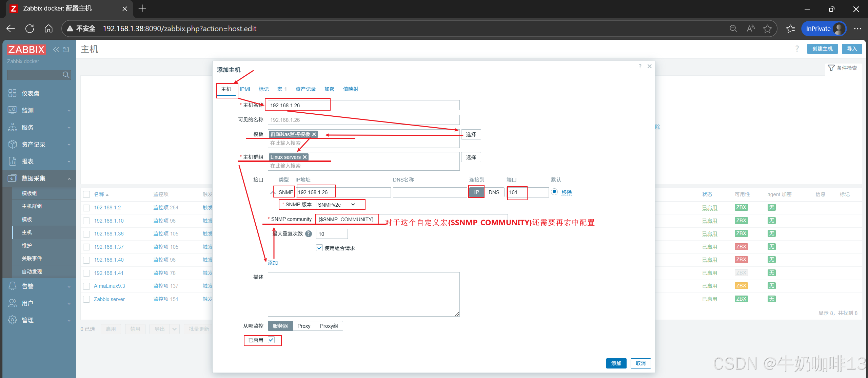Expand the 监测 sidebar menu
Screen dimensions: 868x378
pos(39,110)
